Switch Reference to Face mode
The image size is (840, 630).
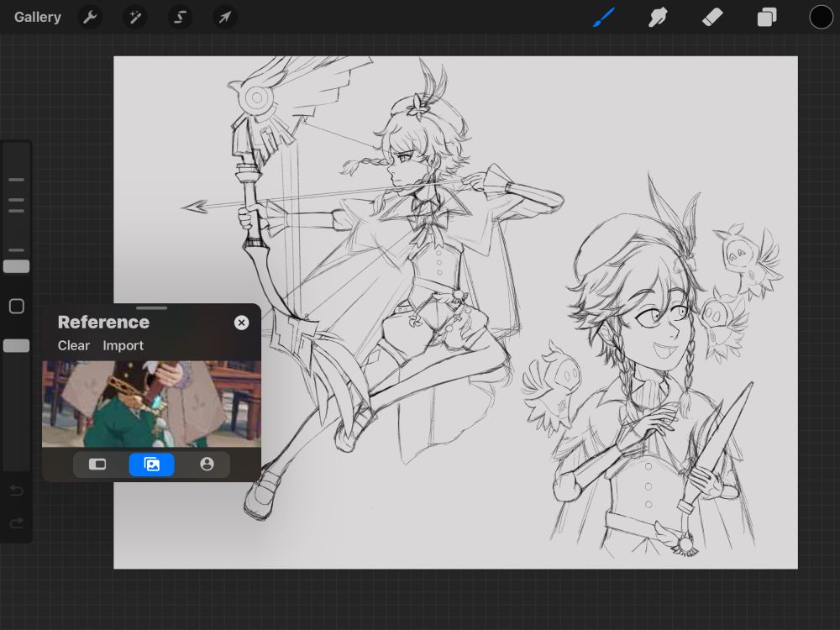click(x=207, y=465)
